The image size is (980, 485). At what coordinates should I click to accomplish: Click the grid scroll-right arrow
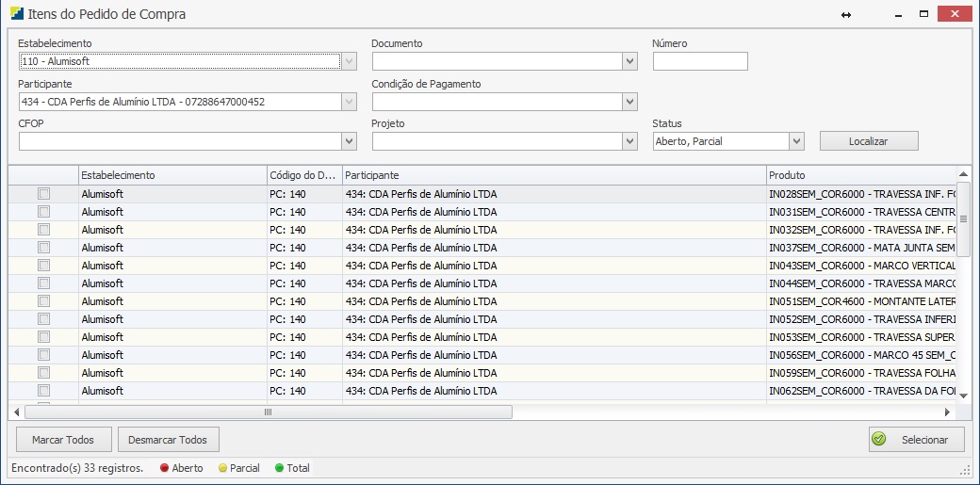point(947,412)
